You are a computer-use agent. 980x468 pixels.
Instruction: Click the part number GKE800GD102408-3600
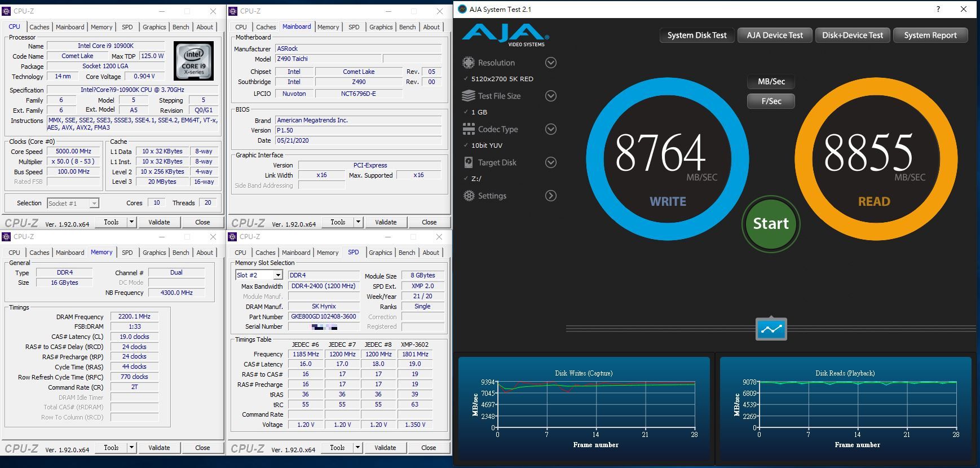(x=323, y=316)
